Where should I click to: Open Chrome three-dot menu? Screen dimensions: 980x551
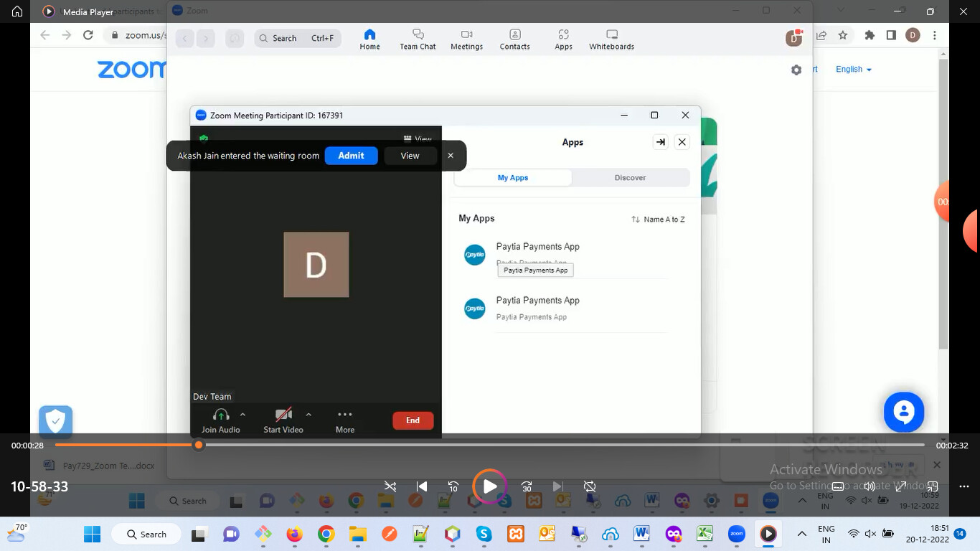point(934,35)
